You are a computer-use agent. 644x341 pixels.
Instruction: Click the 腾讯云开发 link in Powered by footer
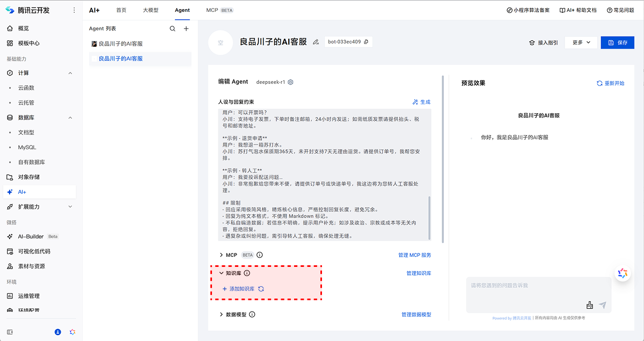tap(522, 318)
